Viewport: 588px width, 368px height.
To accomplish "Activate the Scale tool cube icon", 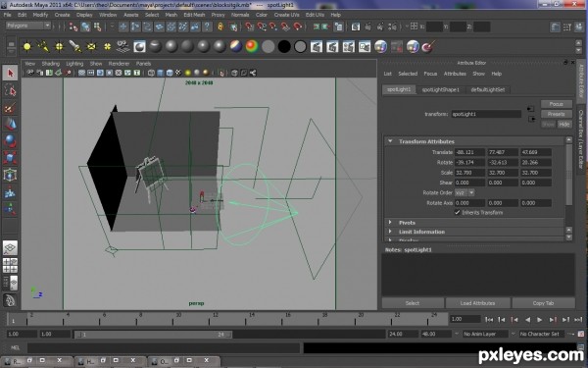I will 10,158.
